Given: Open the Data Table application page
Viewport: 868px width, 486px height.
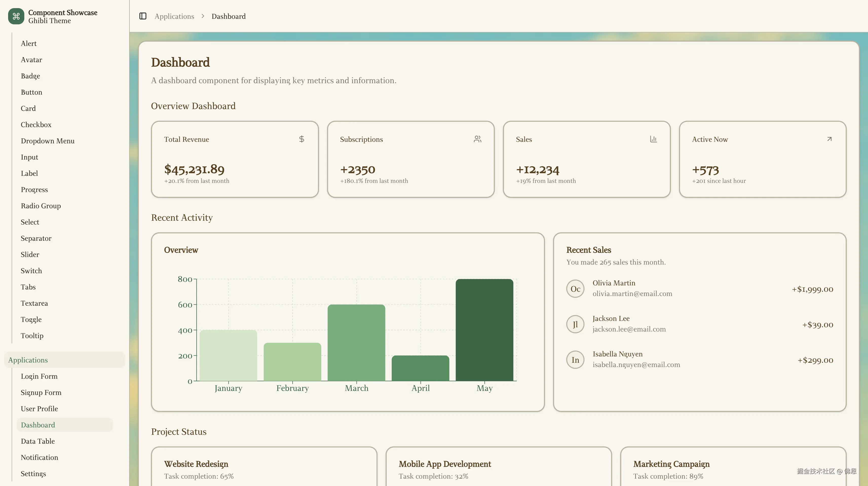Looking at the screenshot, I should click(x=38, y=441).
